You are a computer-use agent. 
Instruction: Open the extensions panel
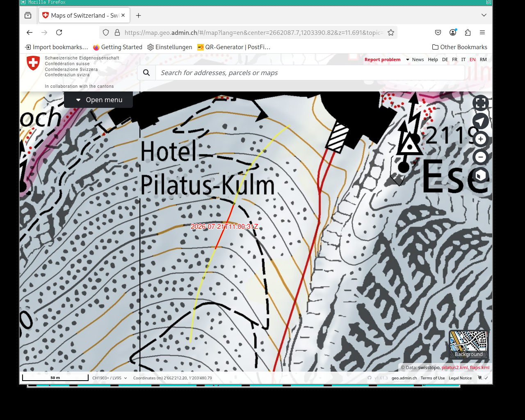coord(468,32)
